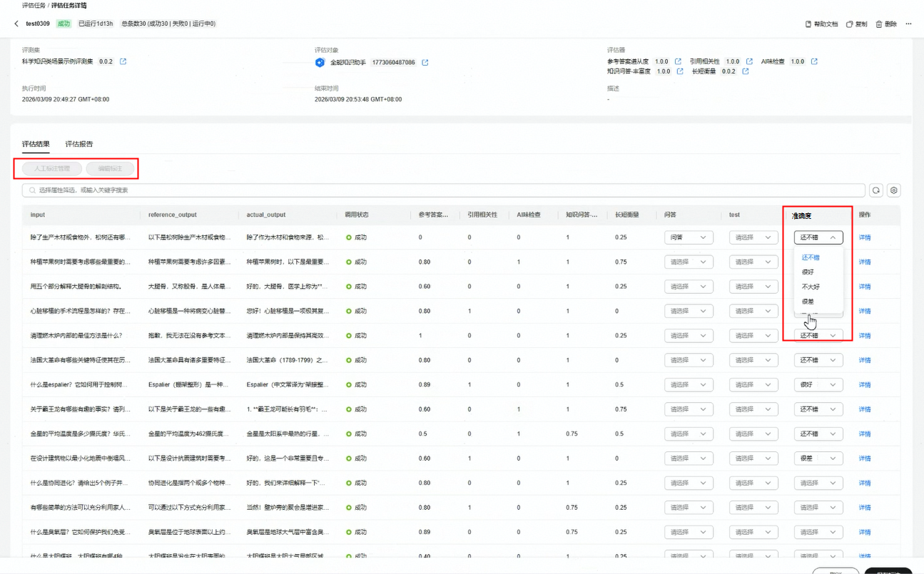Viewport: 924px width, 574px height.
Task: Select the reference_output cell starting with 金星的平均温度为462
Action: coord(190,434)
